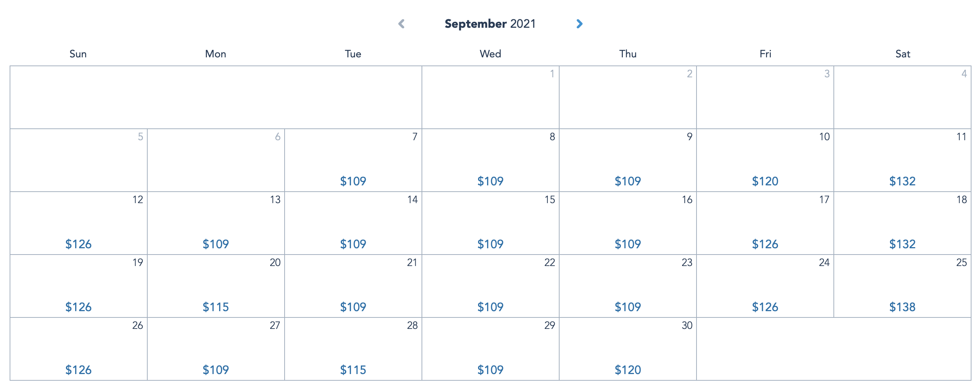
Task: Select Saturday September 18 at $132
Action: click(902, 223)
